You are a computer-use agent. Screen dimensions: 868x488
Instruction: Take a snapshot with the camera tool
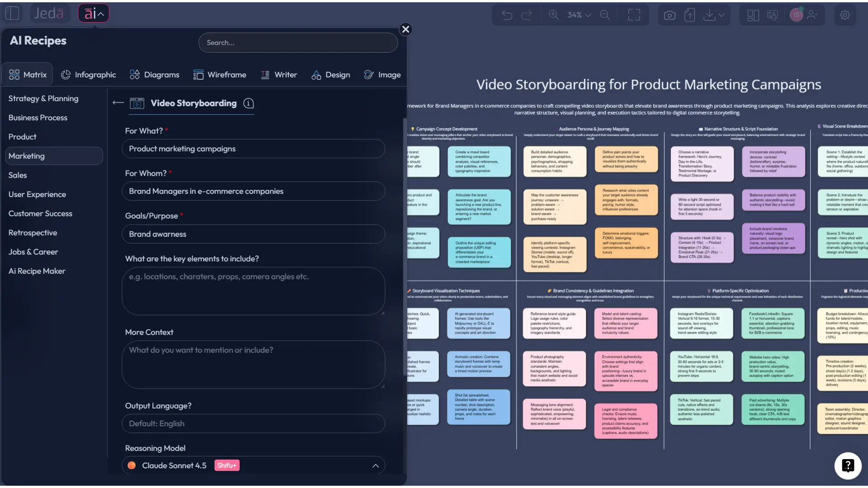point(670,15)
